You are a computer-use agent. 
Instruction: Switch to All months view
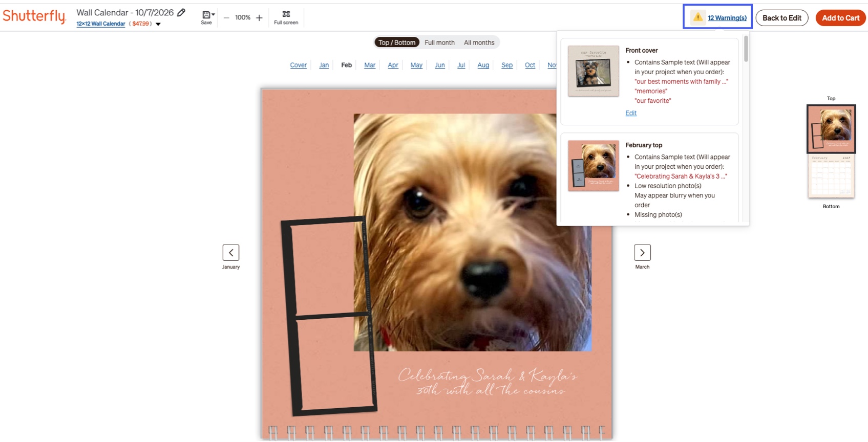pos(479,42)
